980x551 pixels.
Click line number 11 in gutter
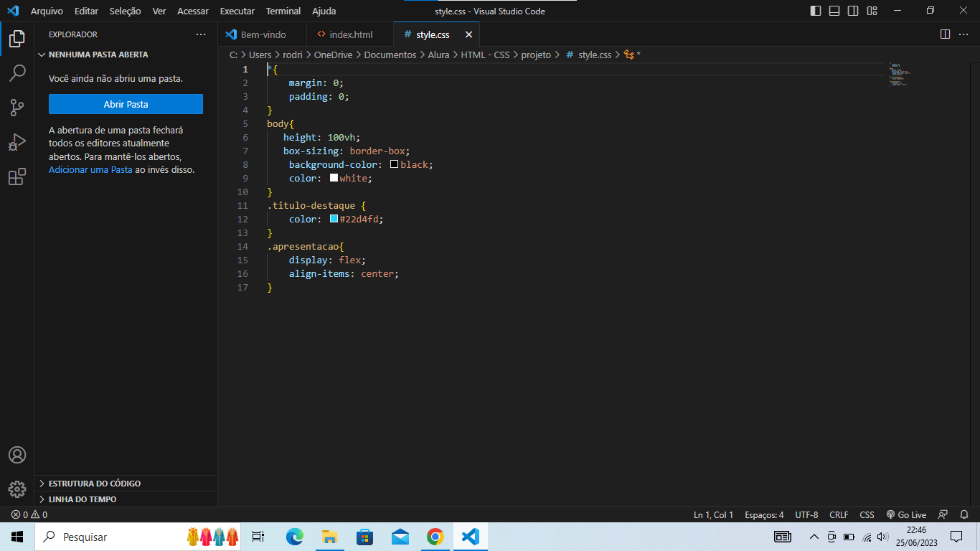point(242,205)
